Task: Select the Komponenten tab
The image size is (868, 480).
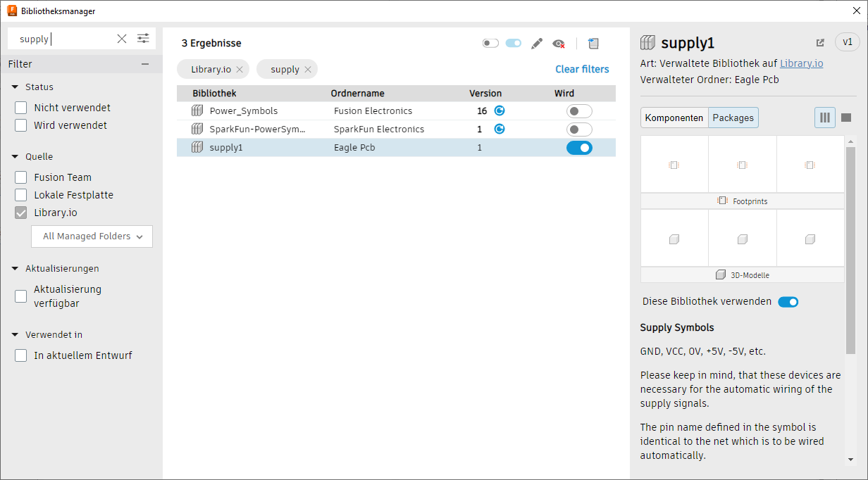Action: (x=674, y=118)
